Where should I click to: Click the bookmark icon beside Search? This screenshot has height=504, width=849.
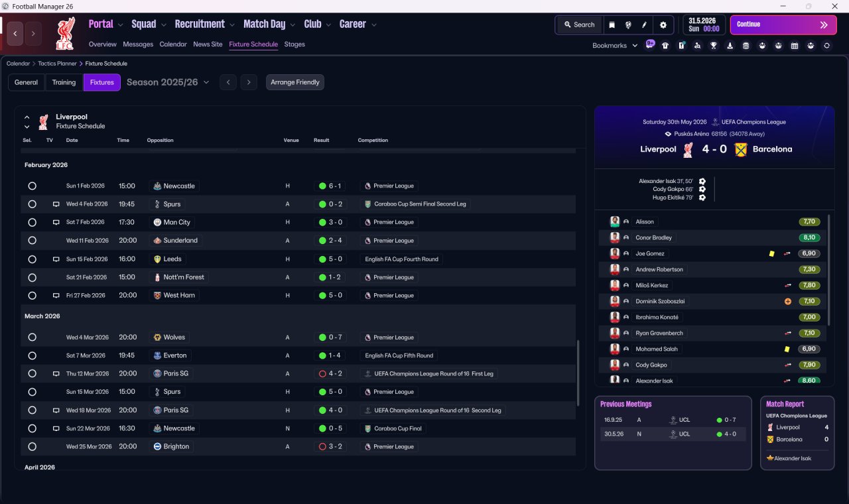coord(612,25)
